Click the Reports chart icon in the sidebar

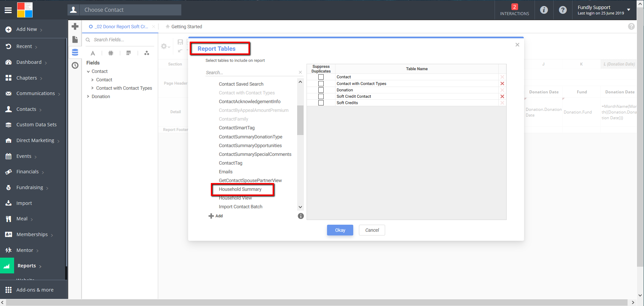(x=7, y=266)
